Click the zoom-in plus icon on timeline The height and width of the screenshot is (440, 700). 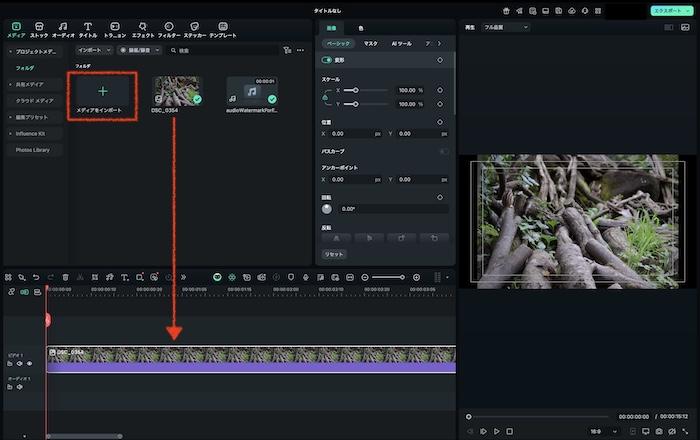point(417,277)
